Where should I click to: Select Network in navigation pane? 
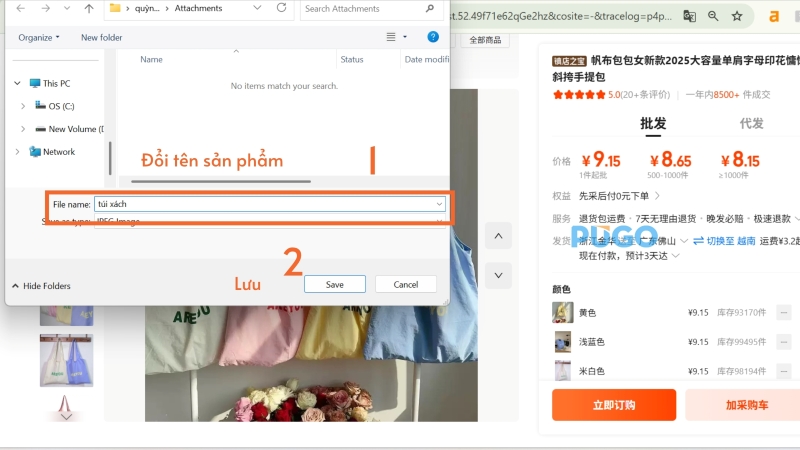pyautogui.click(x=52, y=152)
